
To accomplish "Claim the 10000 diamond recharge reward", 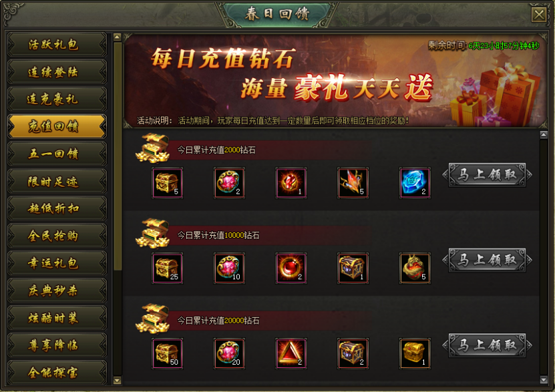I will (487, 260).
